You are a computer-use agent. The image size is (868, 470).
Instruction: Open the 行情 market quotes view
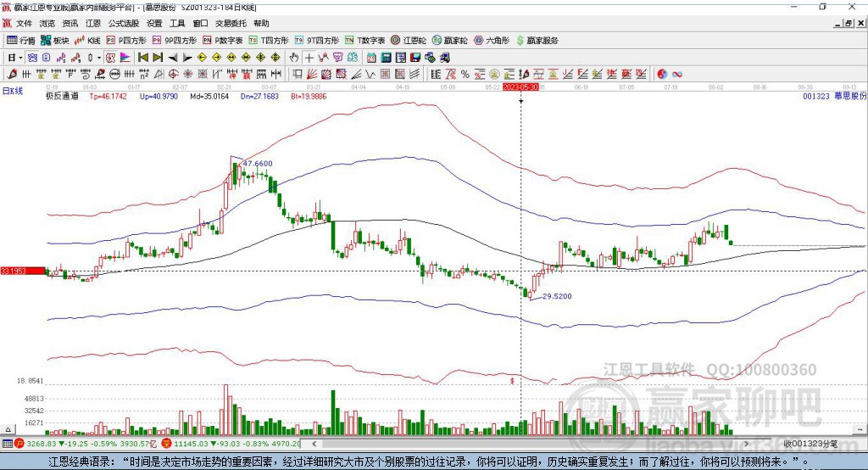coord(20,40)
